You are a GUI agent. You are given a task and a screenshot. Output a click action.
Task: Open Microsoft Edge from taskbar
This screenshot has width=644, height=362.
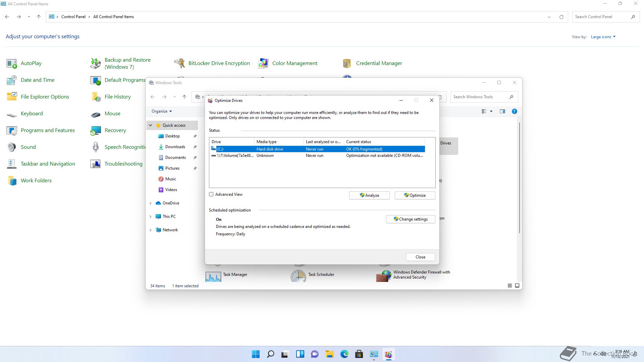344,354
